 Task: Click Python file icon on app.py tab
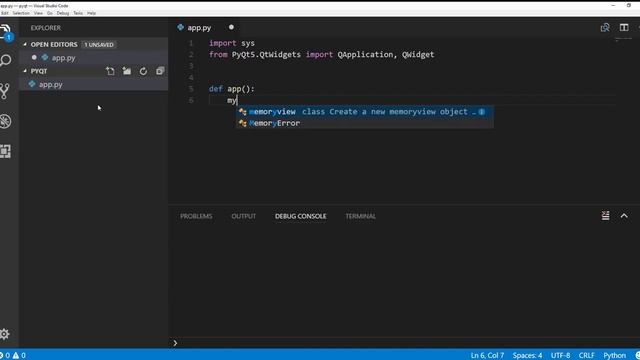(180, 27)
